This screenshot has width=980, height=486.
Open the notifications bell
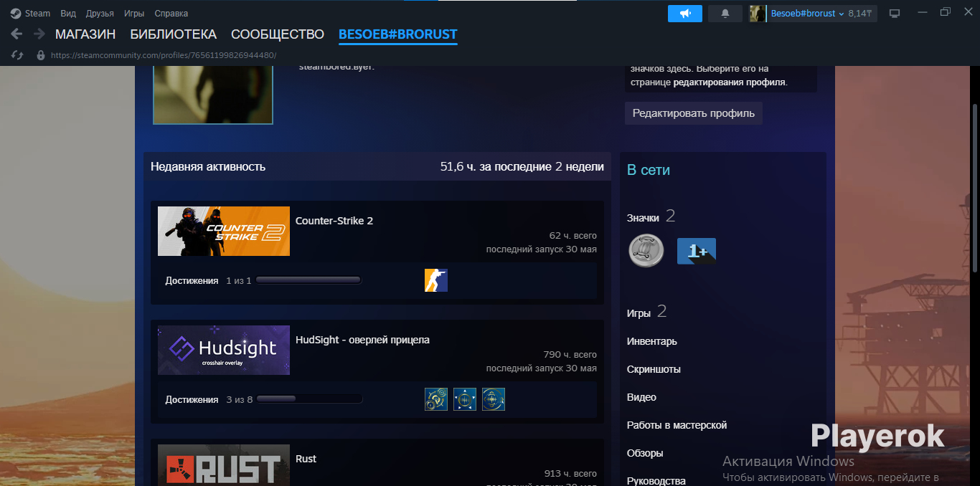725,14
